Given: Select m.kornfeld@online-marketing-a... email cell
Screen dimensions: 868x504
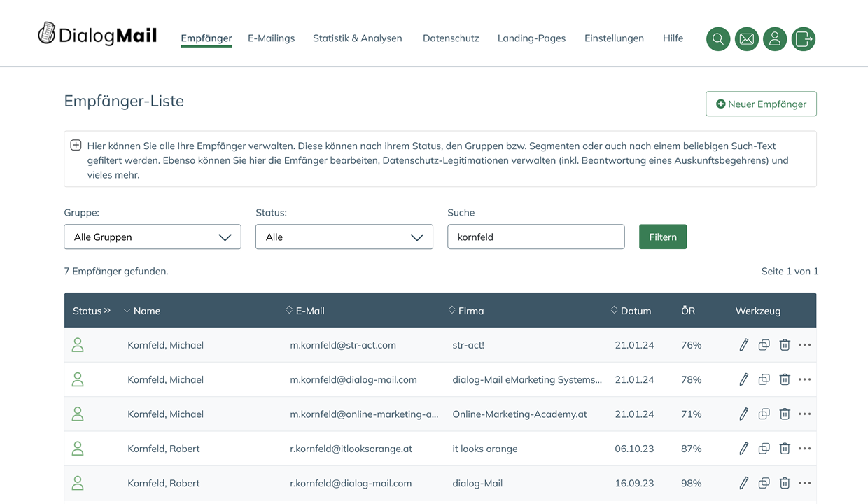Looking at the screenshot, I should click(x=364, y=414).
